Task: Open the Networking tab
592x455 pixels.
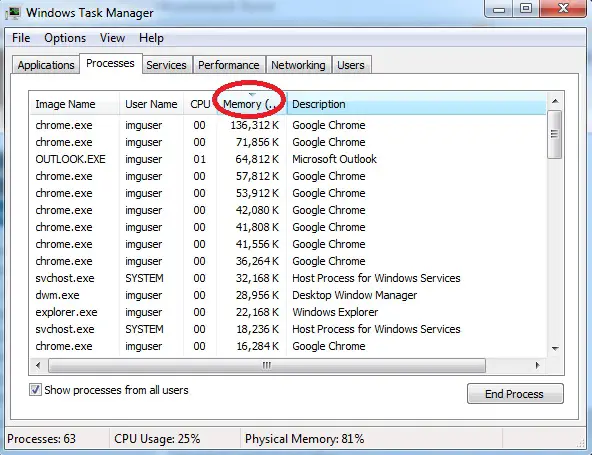Action: tap(298, 65)
